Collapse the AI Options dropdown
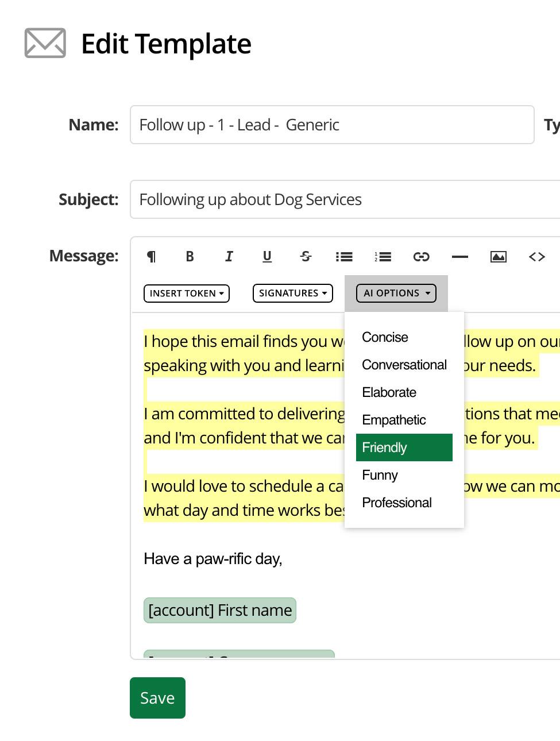 tap(396, 294)
